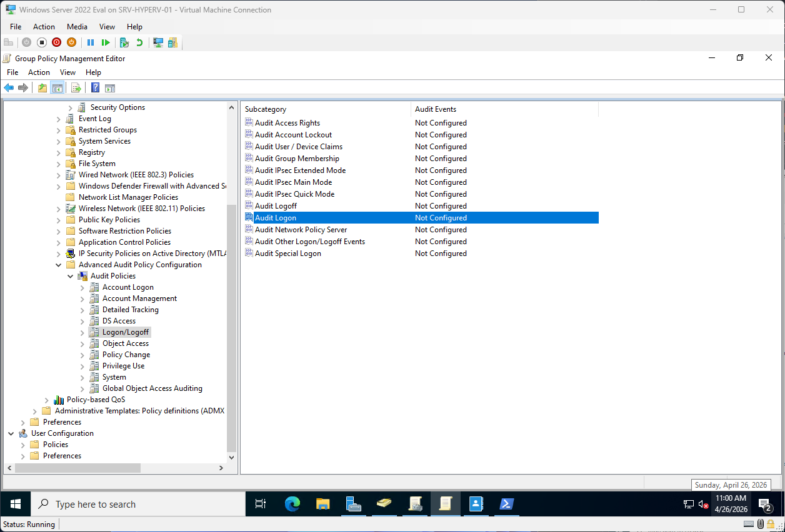Screen dimensions: 785x532
Task: Open Help via the question mark icon
Action: coord(95,88)
